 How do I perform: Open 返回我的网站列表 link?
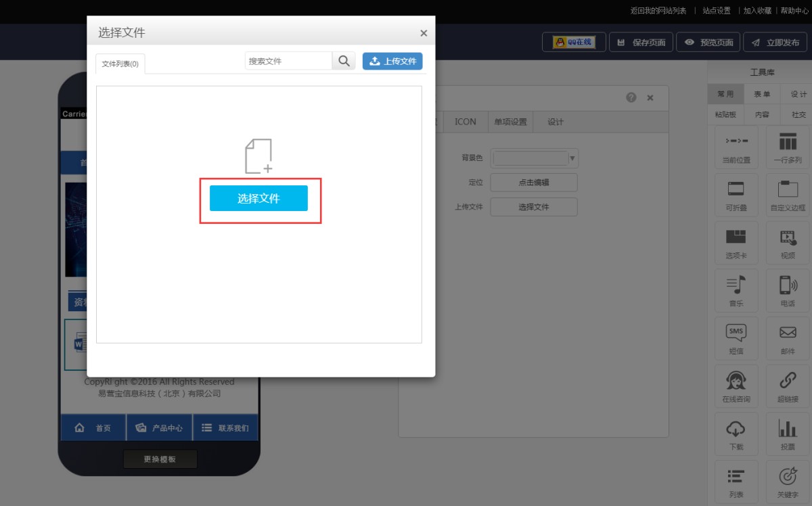(x=658, y=11)
